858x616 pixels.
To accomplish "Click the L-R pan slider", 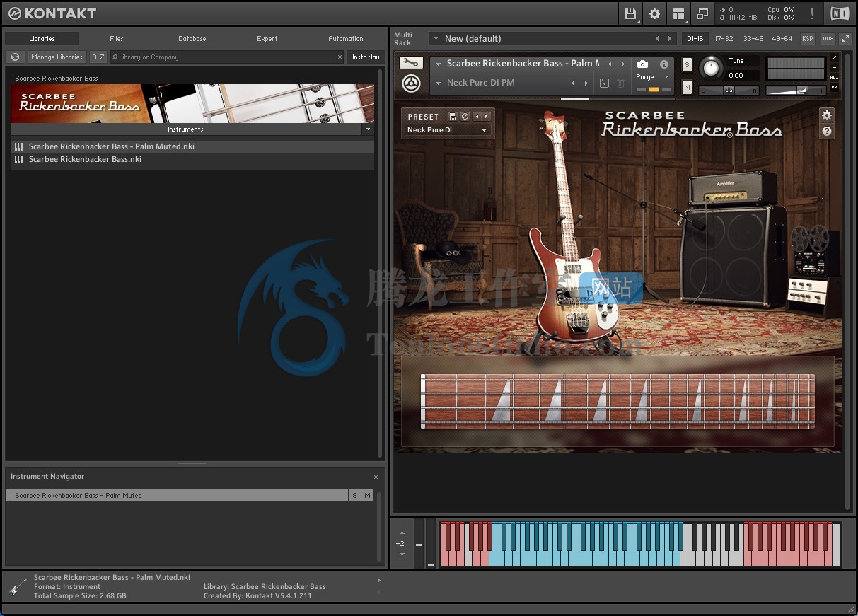I will pos(729,90).
